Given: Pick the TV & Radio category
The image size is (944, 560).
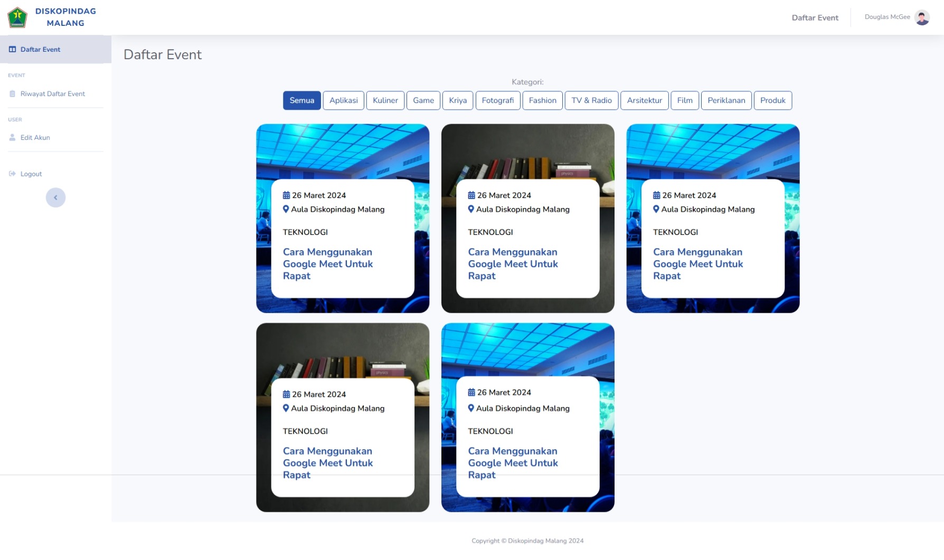Looking at the screenshot, I should (591, 100).
